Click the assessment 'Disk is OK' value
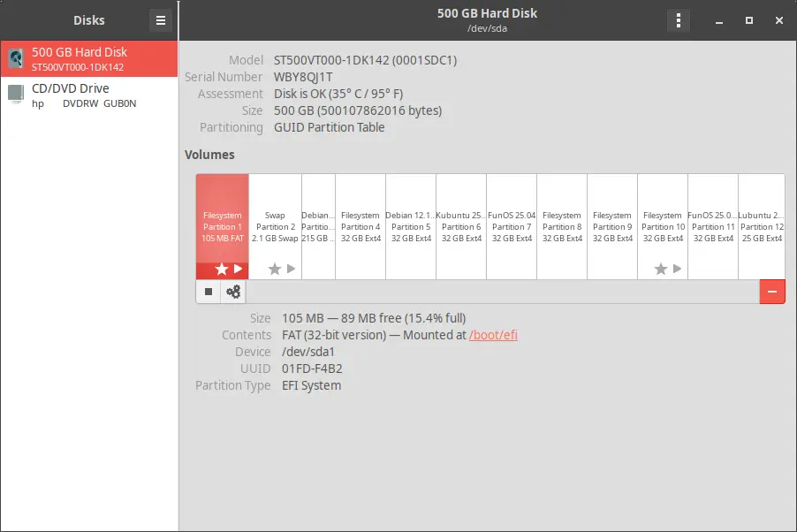The width and height of the screenshot is (797, 532). coord(338,94)
